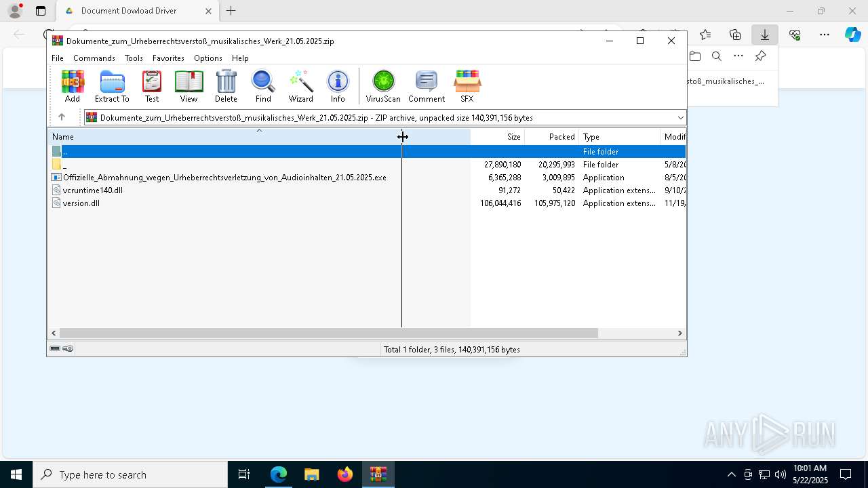Click downloaded file stoß_musikalisches_ in Edge panel
This screenshot has width=868, height=488.
[726, 81]
